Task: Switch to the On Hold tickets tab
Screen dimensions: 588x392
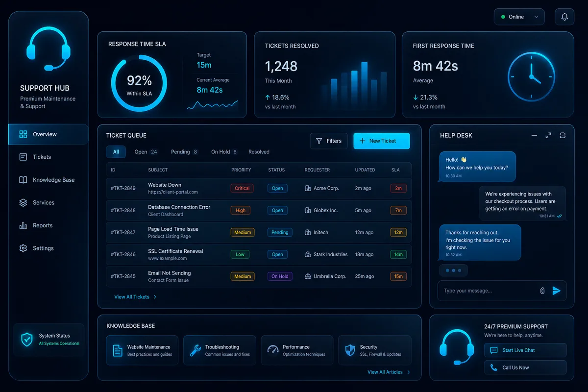Action: pyautogui.click(x=224, y=152)
